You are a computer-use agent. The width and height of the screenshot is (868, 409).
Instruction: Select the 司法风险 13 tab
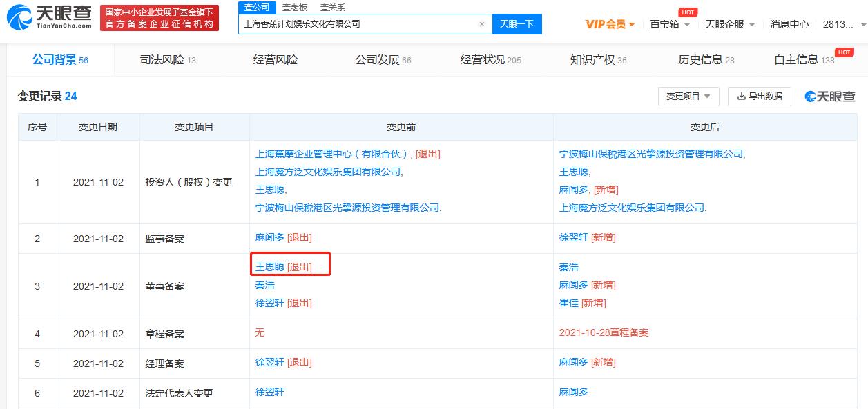tap(168, 60)
